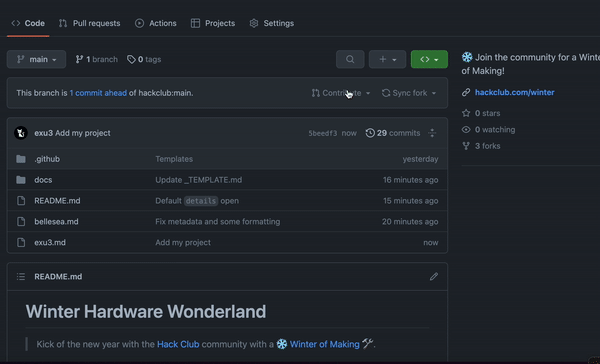This screenshot has height=364, width=600.
Task: Click the link chain icon beside website
Action: point(466,92)
